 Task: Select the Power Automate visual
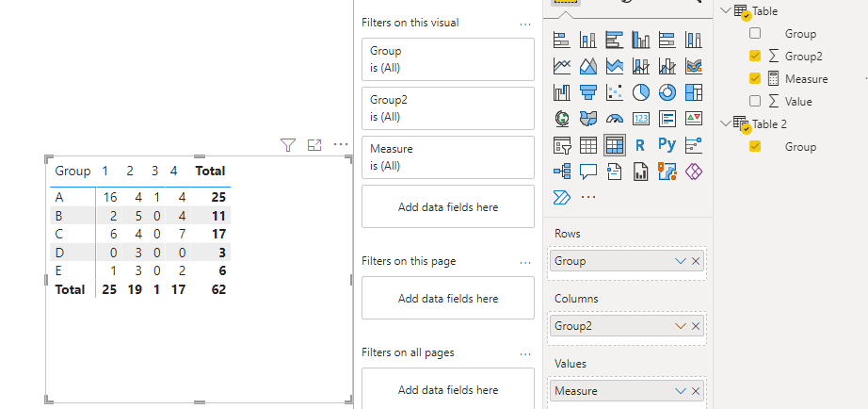[561, 197]
